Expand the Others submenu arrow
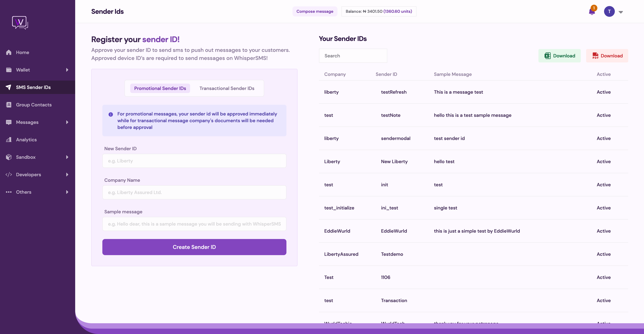Image resolution: width=644 pixels, height=334 pixels. (x=67, y=192)
